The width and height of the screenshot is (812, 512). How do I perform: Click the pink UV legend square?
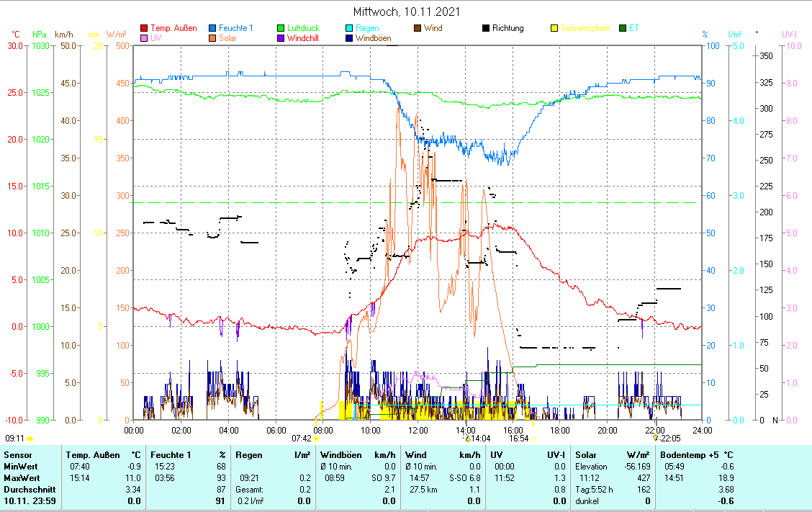(144, 38)
